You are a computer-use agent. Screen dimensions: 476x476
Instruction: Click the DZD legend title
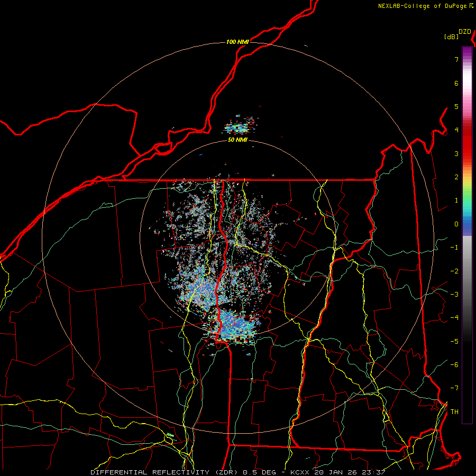tap(465, 32)
